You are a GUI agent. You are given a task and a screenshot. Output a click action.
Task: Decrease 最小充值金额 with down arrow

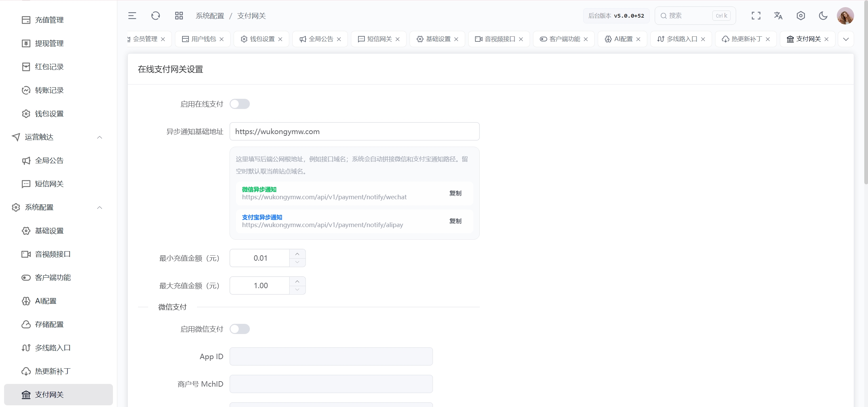[297, 262]
